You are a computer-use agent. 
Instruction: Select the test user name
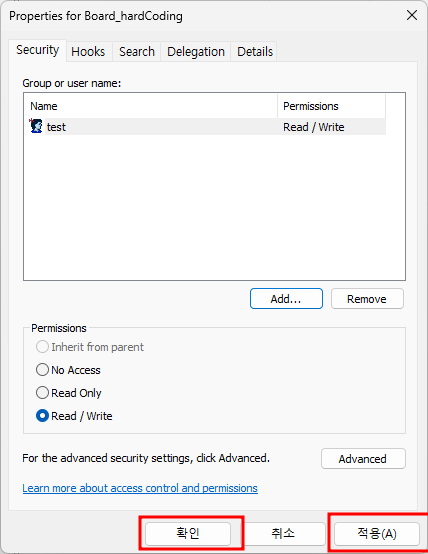click(x=56, y=127)
